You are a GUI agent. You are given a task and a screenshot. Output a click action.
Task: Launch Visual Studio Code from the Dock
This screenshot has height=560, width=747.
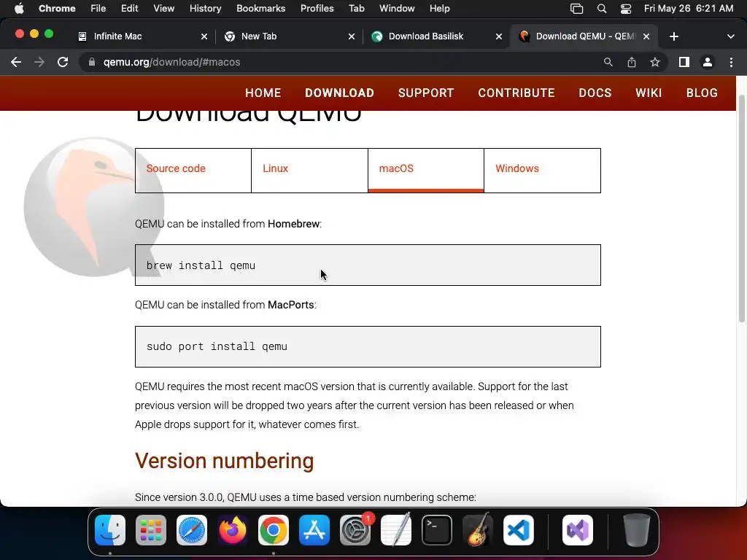click(x=519, y=530)
